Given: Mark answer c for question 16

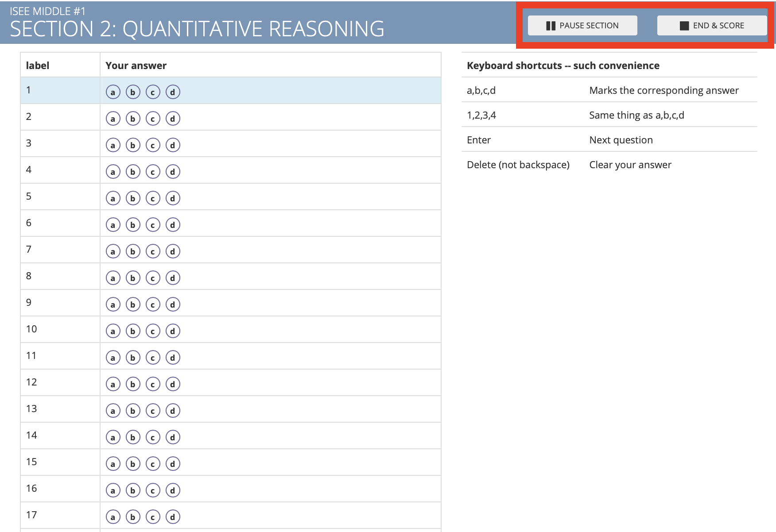Looking at the screenshot, I should tap(153, 490).
